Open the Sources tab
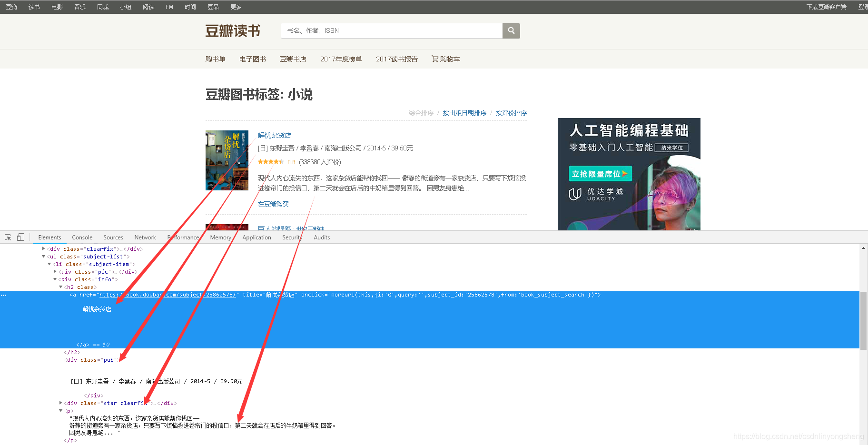The image size is (868, 445). [x=113, y=237]
